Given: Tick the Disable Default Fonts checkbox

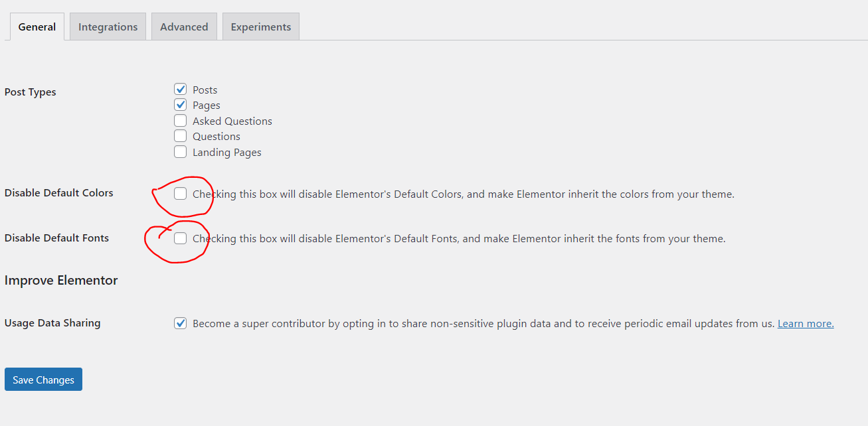Looking at the screenshot, I should 180,238.
